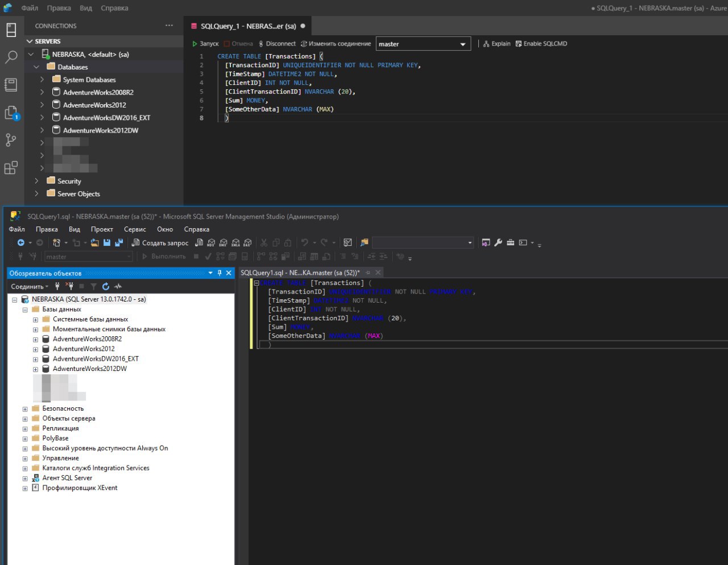
Task: Collapse the NEBRASKA (SQL Server 13.0.1742.0) node
Action: click(15, 299)
